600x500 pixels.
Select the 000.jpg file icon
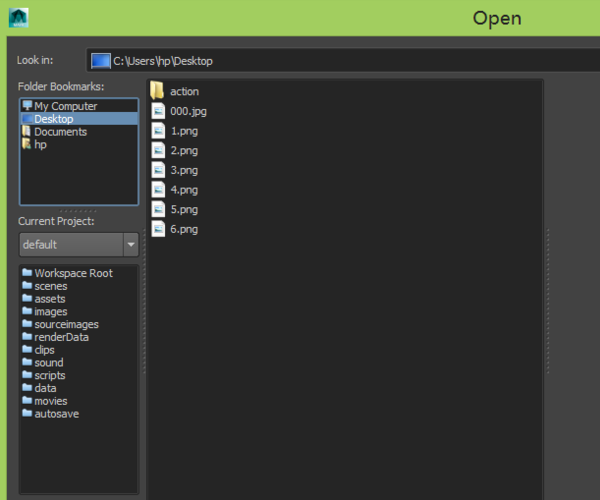coord(157,111)
